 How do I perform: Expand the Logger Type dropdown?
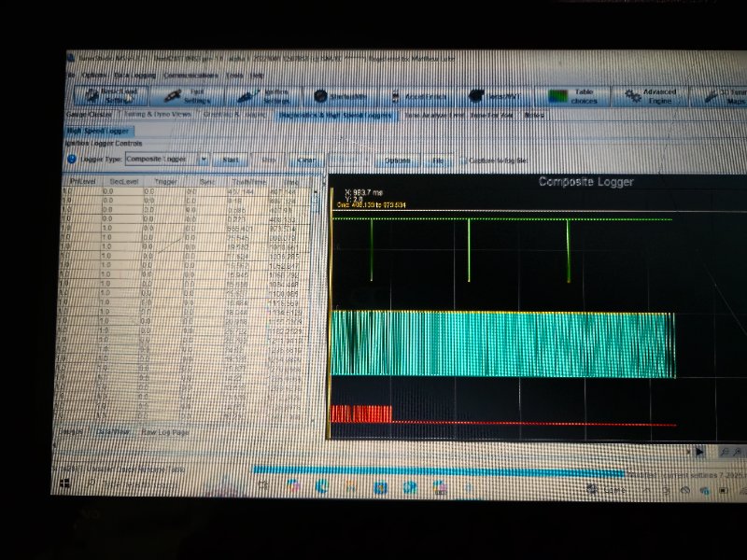(x=204, y=160)
